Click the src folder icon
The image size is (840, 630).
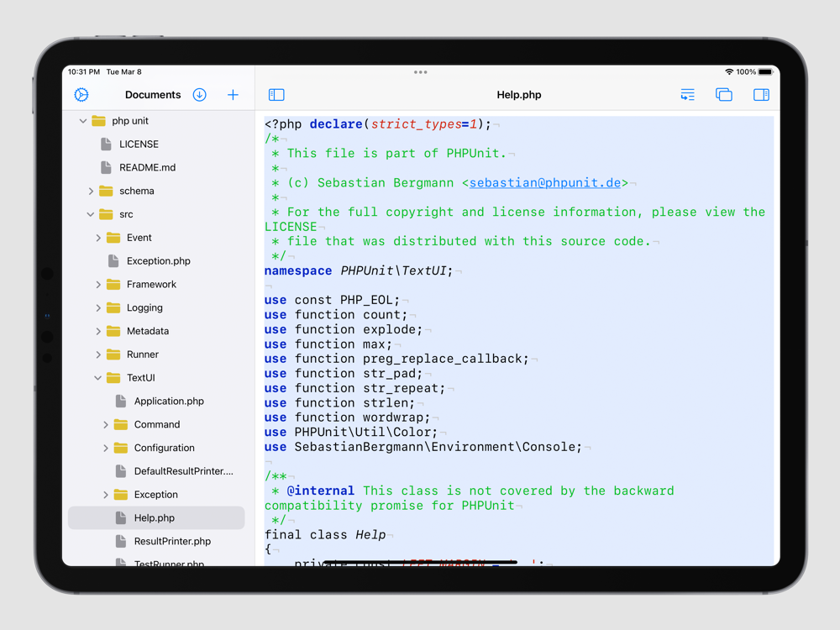(106, 214)
